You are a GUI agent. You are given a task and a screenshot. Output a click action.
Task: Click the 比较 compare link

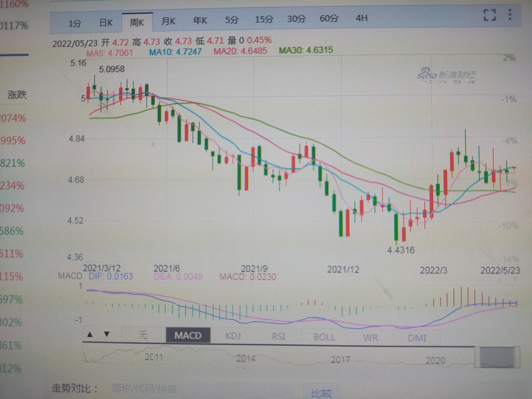pyautogui.click(x=321, y=393)
